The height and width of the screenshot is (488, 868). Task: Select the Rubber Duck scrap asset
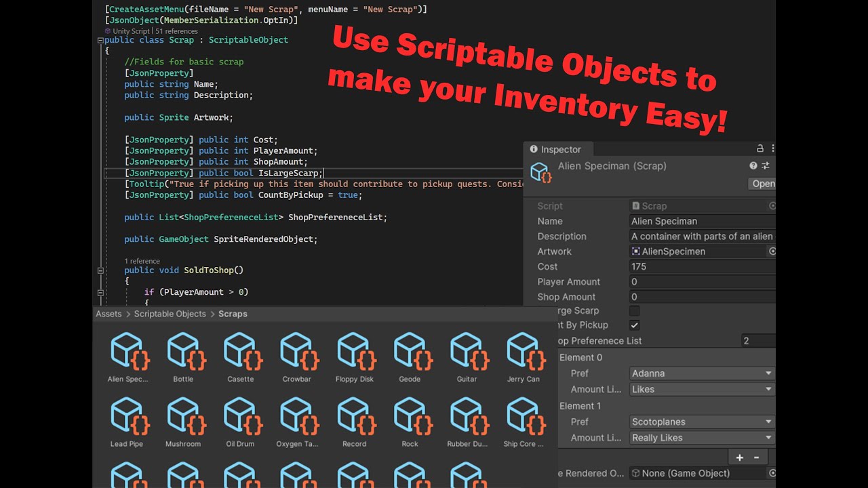point(467,422)
